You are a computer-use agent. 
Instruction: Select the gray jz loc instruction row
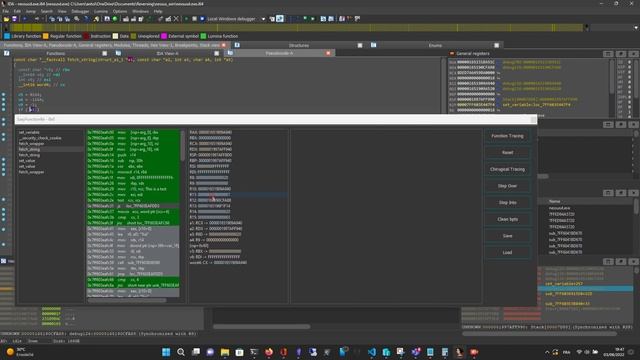click(133, 206)
